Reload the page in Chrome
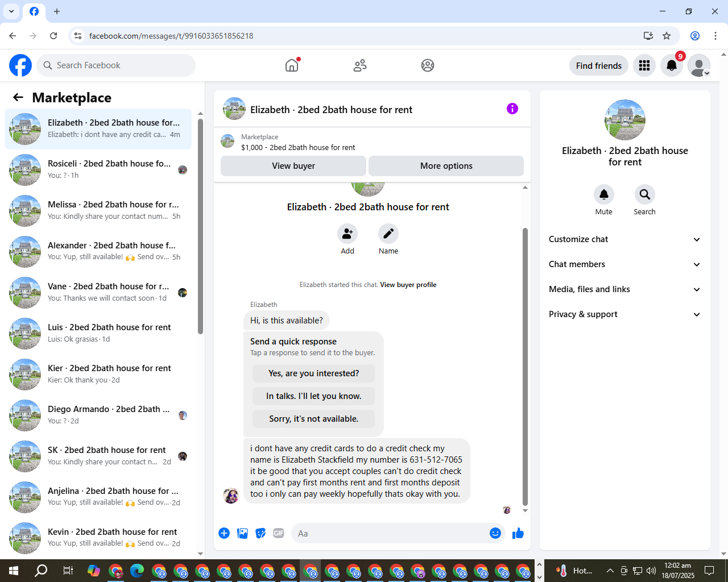The image size is (728, 582). point(53,36)
